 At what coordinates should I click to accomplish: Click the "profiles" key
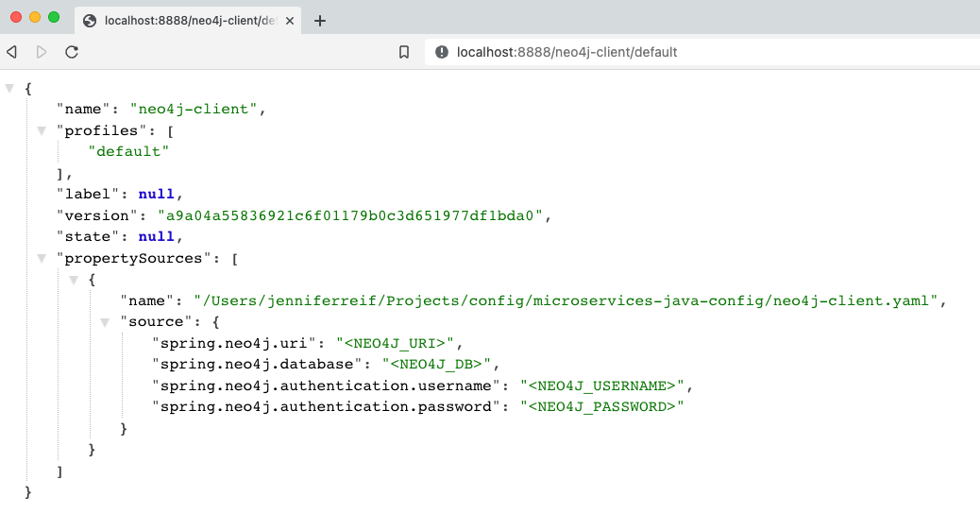coord(101,130)
